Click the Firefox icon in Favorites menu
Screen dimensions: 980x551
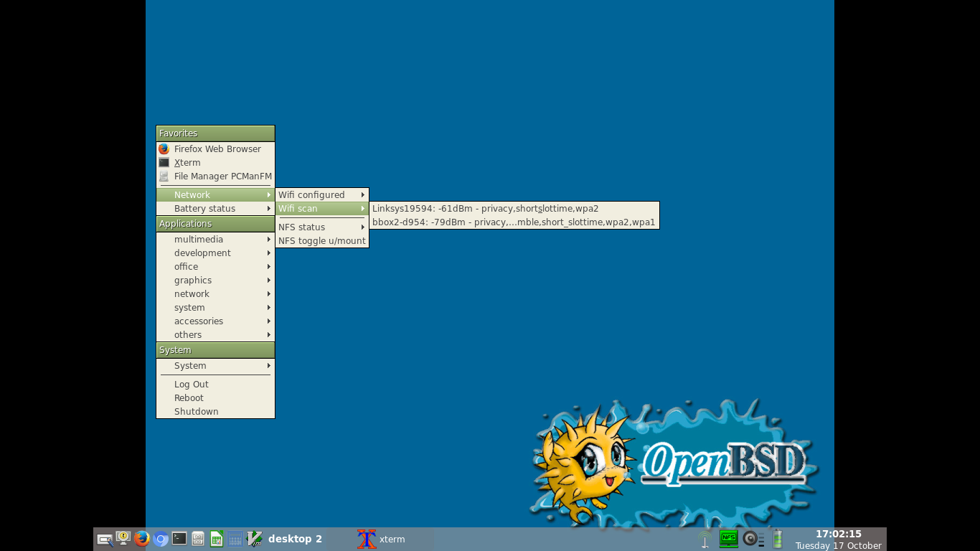164,149
